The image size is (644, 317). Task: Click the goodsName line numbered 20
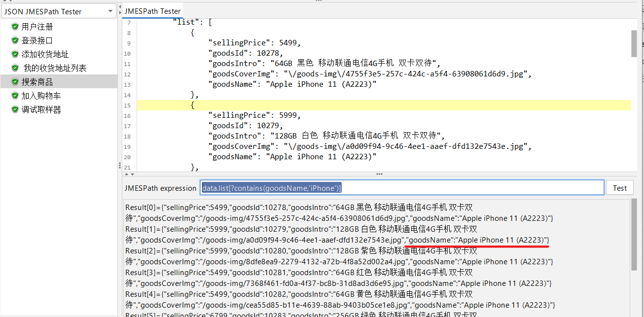pyautogui.click(x=292, y=157)
